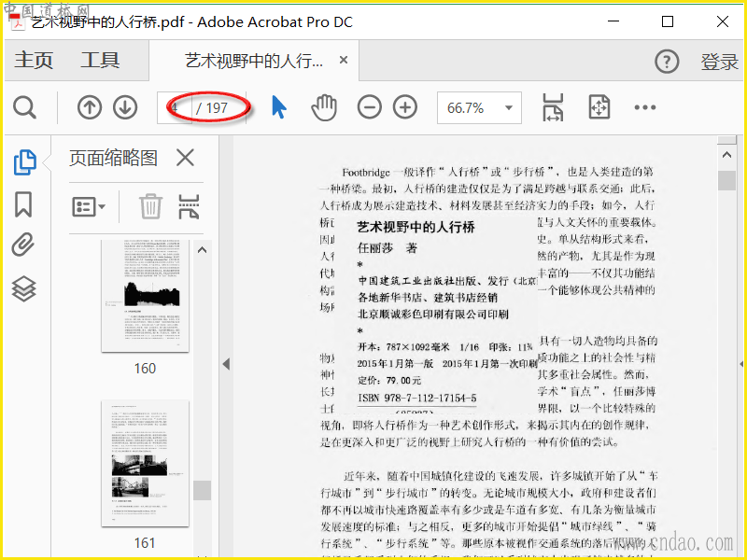The image size is (747, 560).
Task: Open print pages icon in thumbnails panel
Action: (190, 206)
